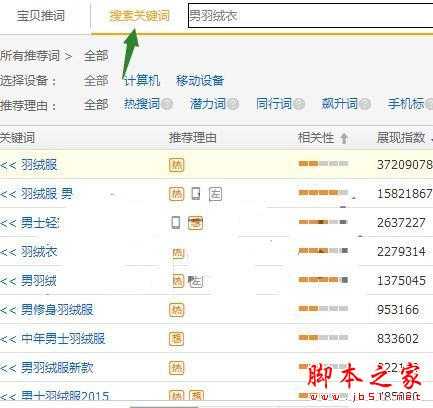The width and height of the screenshot is (433, 408).
Task: Add keyword 男士轻 with its << button
Action: tap(8, 223)
